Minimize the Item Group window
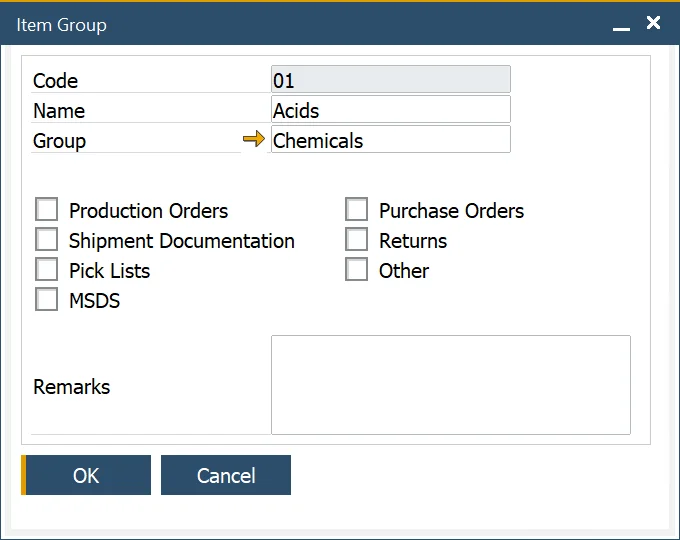The image size is (680, 540). click(x=621, y=26)
